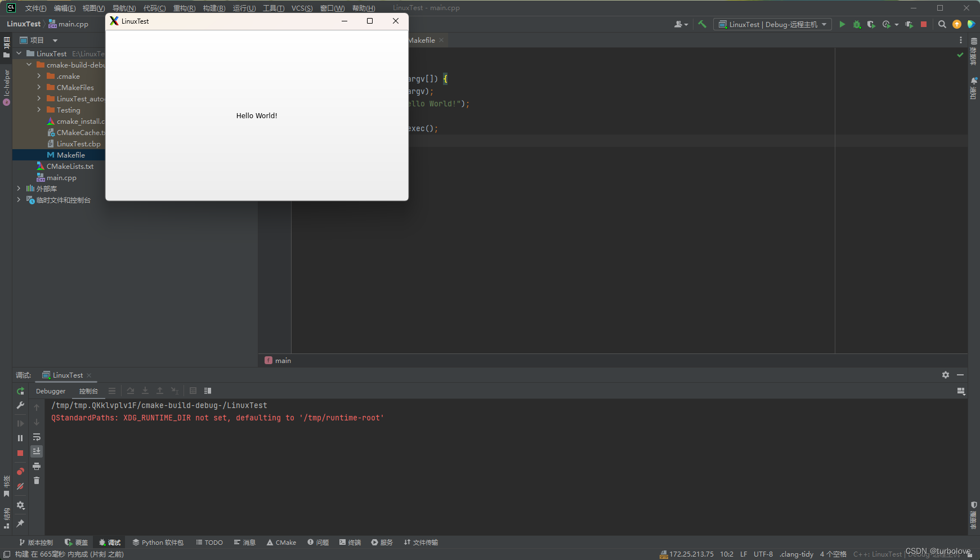Viewport: 980px width, 560px height.
Task: Expand the Testing folder
Action: [38, 110]
